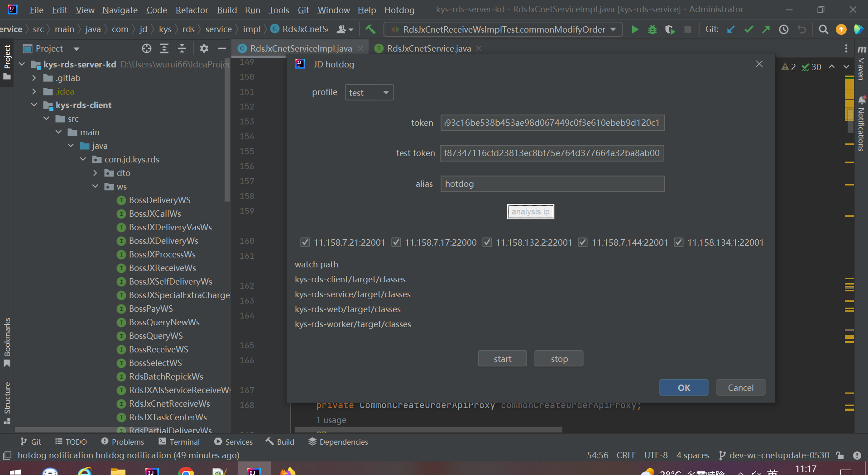This screenshot has height=475, width=868.
Task: Click Git push arrow icon
Action: tap(766, 29)
